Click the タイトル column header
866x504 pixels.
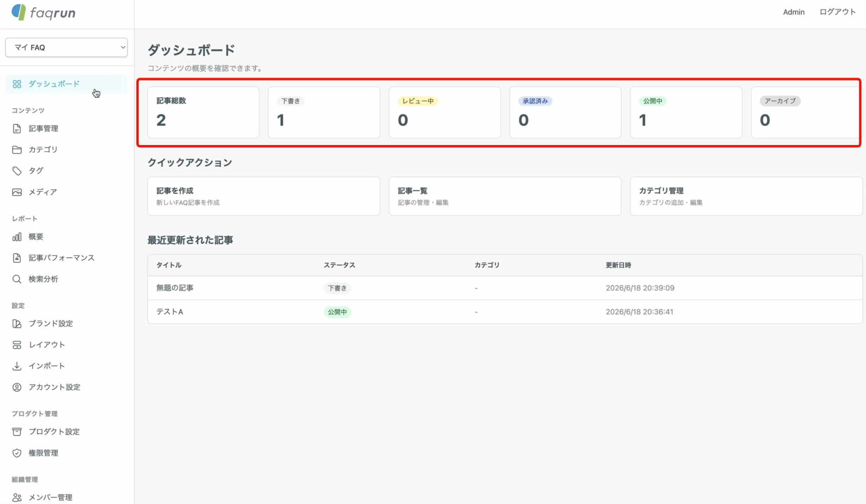169,265
